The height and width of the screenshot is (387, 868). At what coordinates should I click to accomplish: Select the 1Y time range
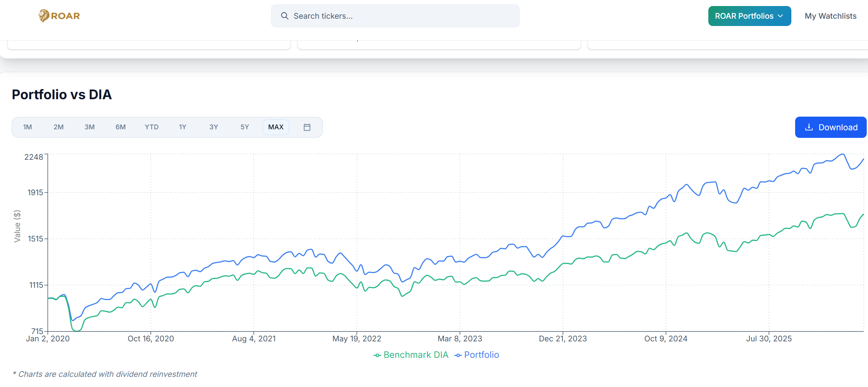pos(182,127)
